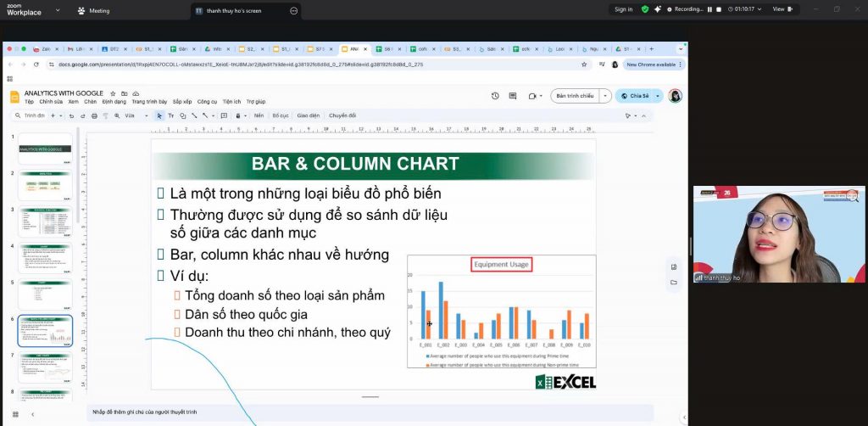Open the Meeting tab in Zoom
The width and height of the screenshot is (868, 426).
click(x=93, y=10)
